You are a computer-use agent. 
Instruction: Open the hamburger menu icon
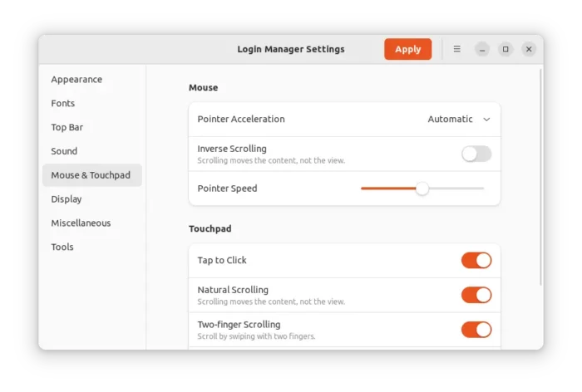456,49
